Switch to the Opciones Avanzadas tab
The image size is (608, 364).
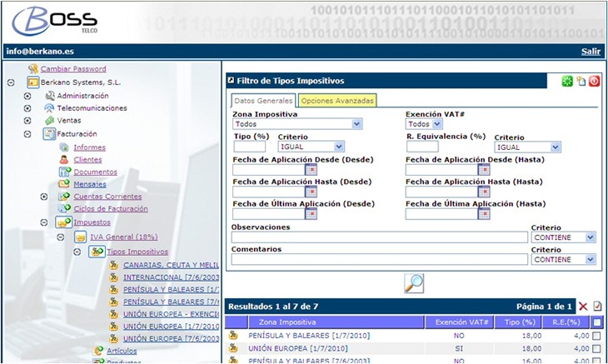[337, 101]
